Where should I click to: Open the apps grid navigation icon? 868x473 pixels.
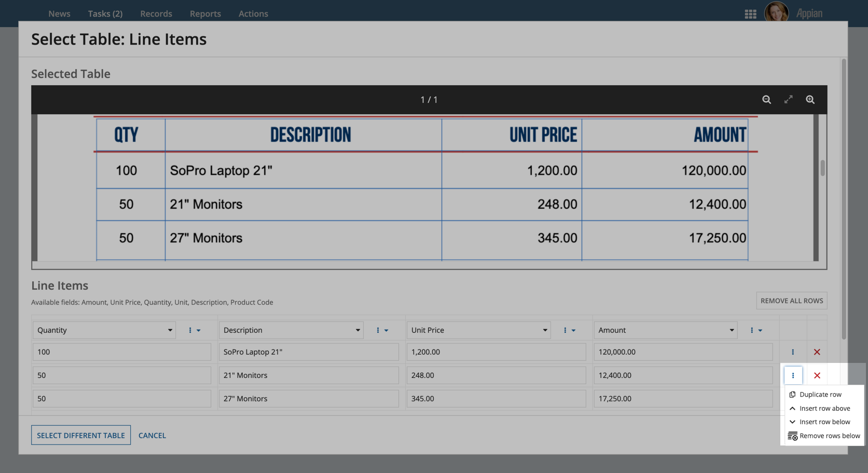point(750,14)
